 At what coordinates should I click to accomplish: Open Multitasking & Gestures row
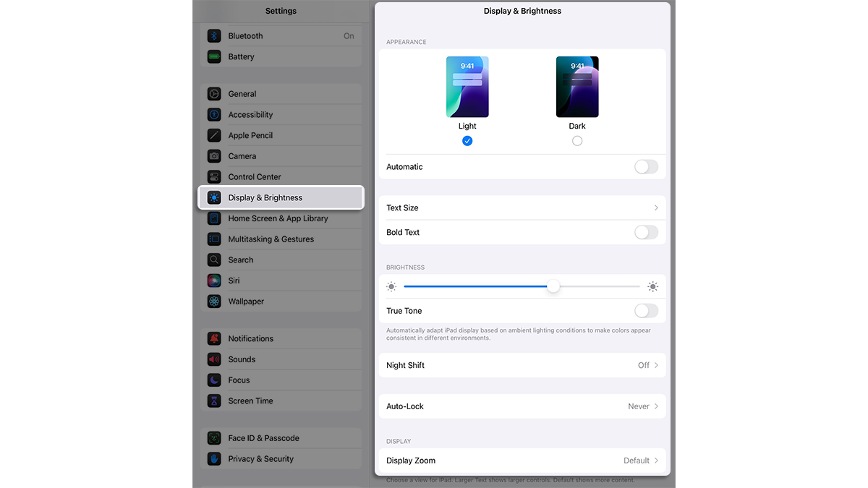click(281, 239)
